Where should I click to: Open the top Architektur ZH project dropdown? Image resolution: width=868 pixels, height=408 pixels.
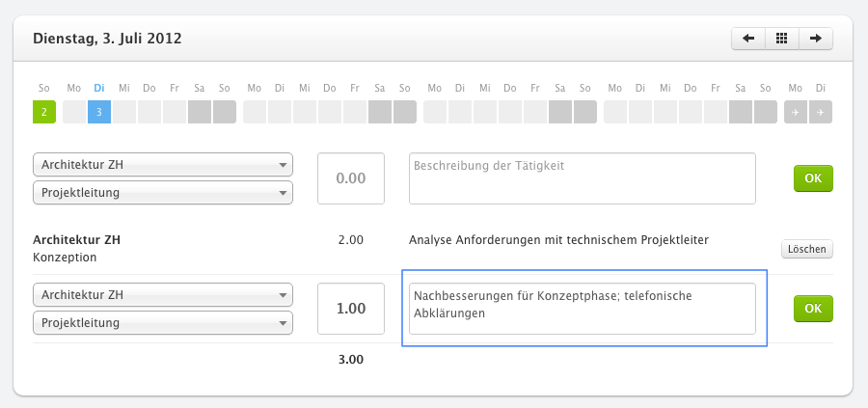(x=163, y=165)
